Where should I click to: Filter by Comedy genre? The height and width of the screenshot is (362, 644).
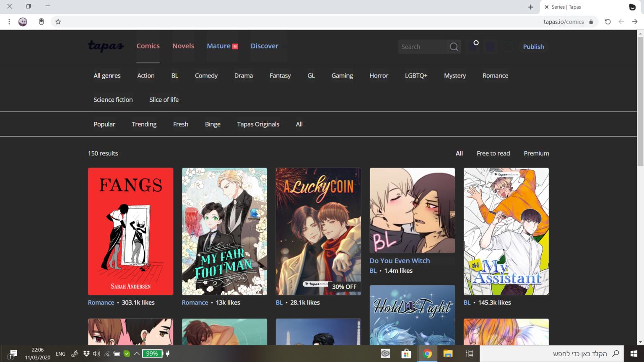click(x=206, y=76)
